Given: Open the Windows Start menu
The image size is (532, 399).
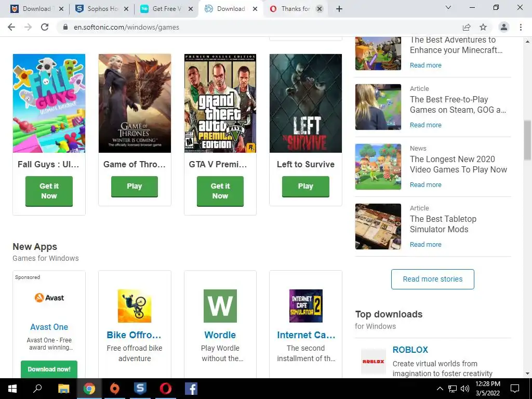Looking at the screenshot, I should [12, 389].
